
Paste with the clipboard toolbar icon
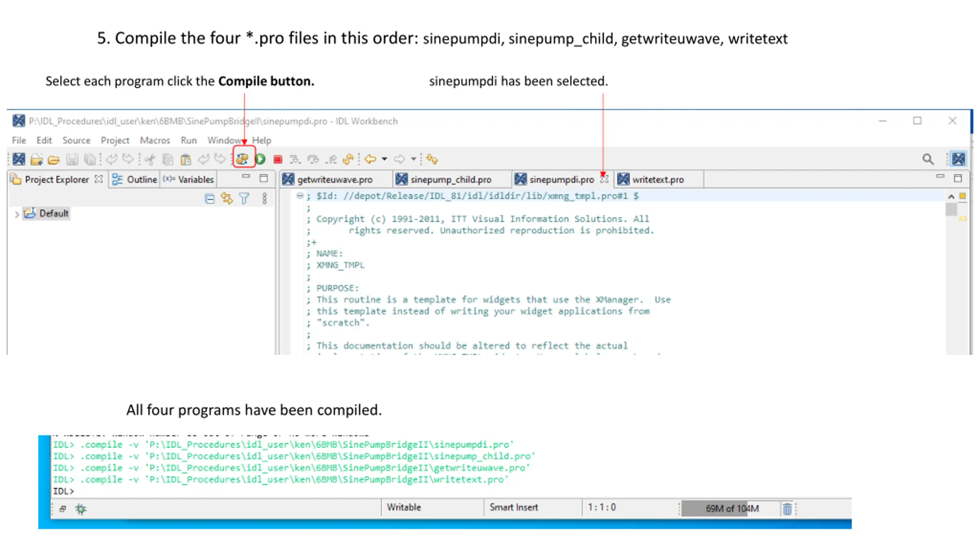point(186,159)
